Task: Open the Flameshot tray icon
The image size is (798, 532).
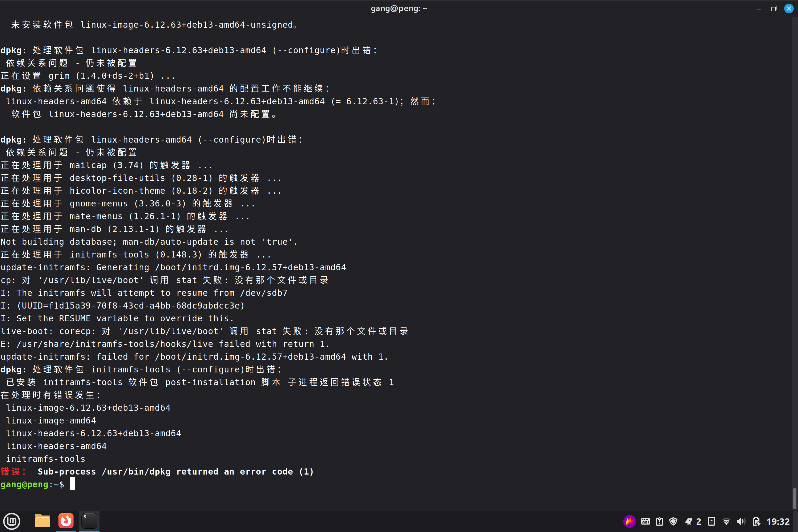Action: [629, 521]
